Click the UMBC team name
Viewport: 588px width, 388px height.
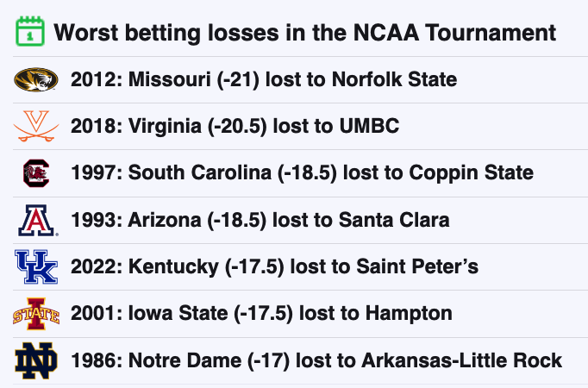point(369,126)
